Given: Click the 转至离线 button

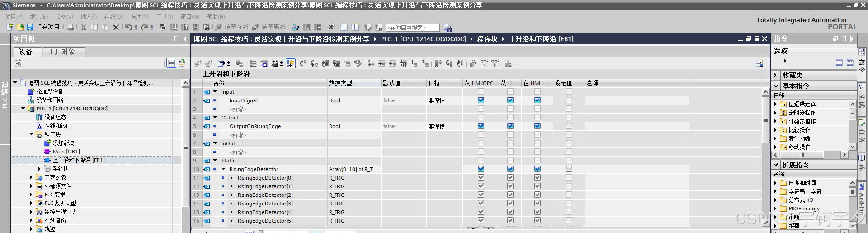Looking at the screenshot, I should click(269, 27).
